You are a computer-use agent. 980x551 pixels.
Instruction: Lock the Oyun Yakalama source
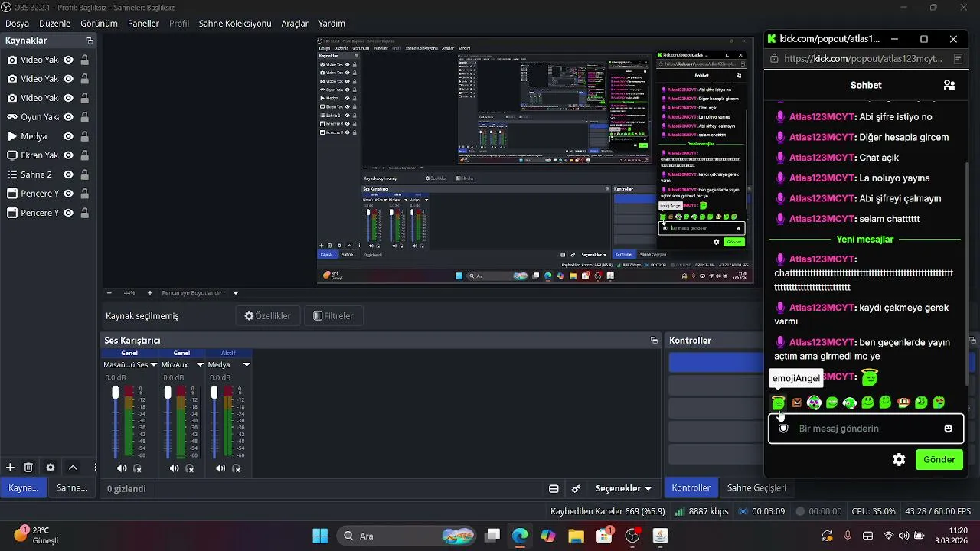coord(84,117)
